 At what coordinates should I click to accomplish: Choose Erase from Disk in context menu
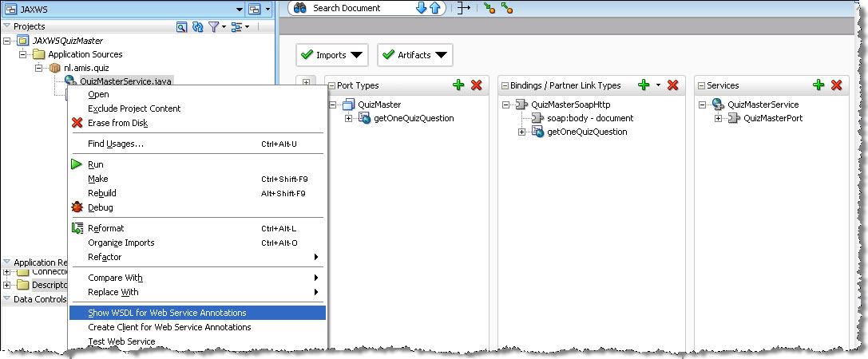117,123
